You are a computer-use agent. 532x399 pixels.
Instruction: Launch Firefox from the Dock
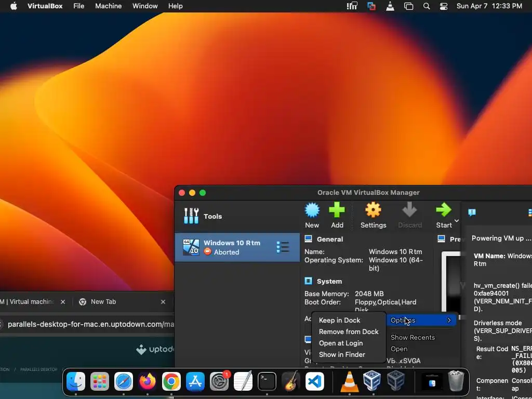[147, 381]
